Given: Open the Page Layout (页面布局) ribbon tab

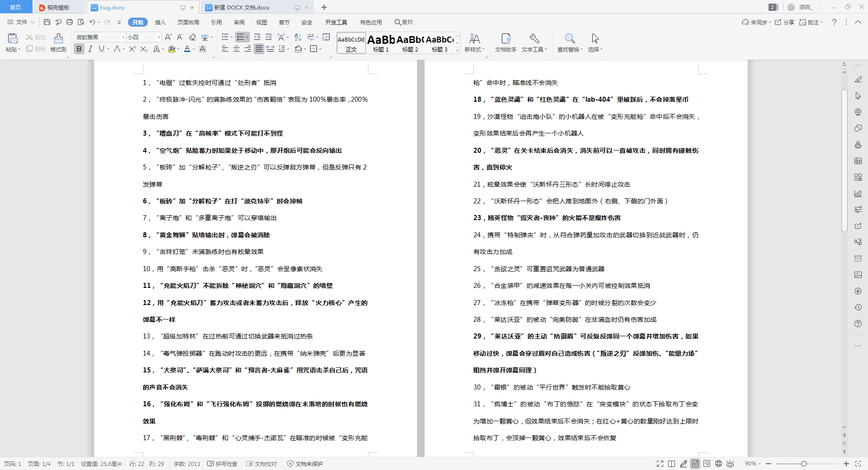Looking at the screenshot, I should [x=188, y=22].
